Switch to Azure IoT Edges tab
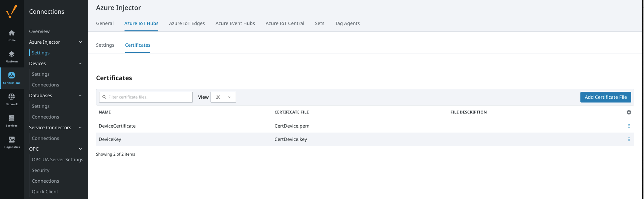 pyautogui.click(x=187, y=23)
